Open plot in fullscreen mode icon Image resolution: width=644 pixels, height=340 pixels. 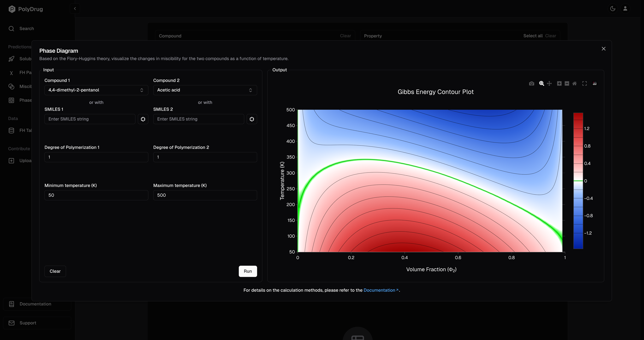click(x=585, y=83)
